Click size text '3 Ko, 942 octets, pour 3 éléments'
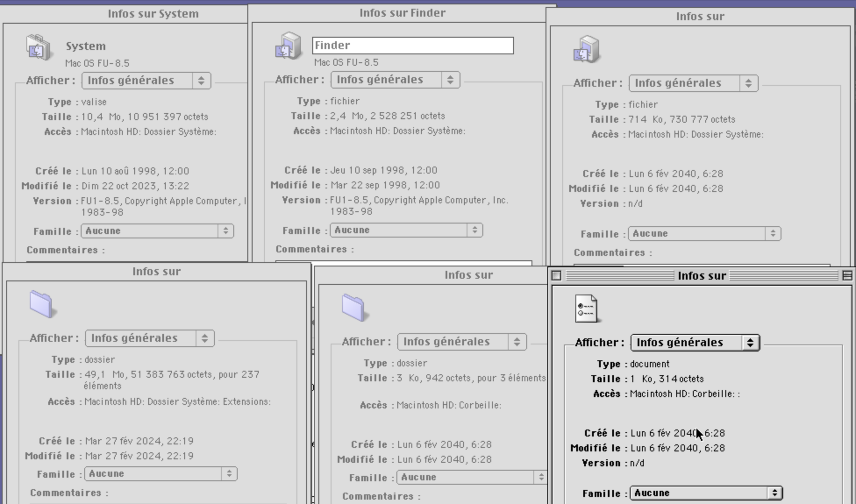 [471, 378]
